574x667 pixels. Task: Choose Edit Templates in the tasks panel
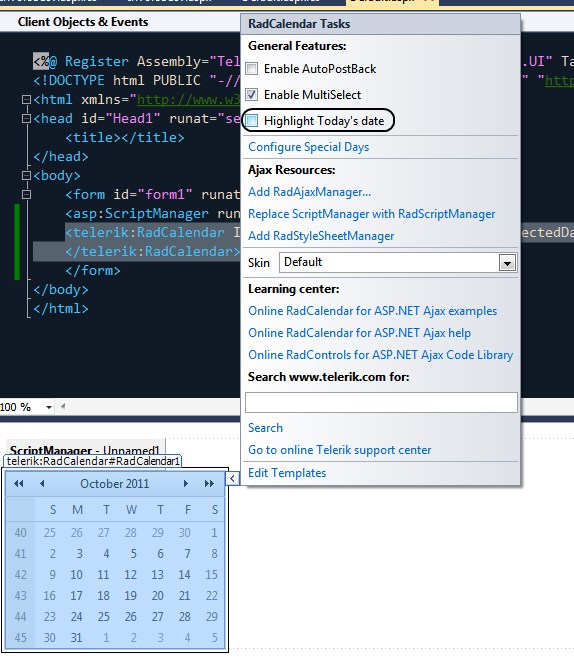coord(287,473)
